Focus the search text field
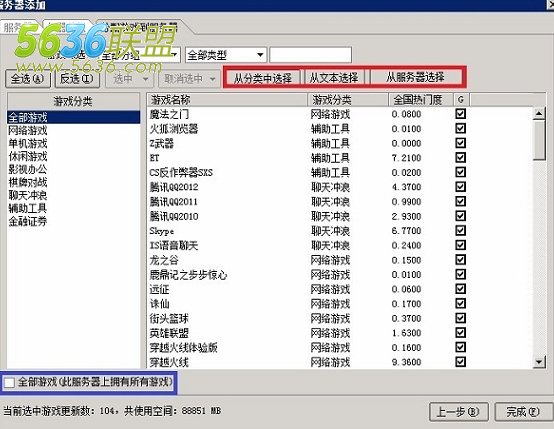 pyautogui.click(x=311, y=55)
